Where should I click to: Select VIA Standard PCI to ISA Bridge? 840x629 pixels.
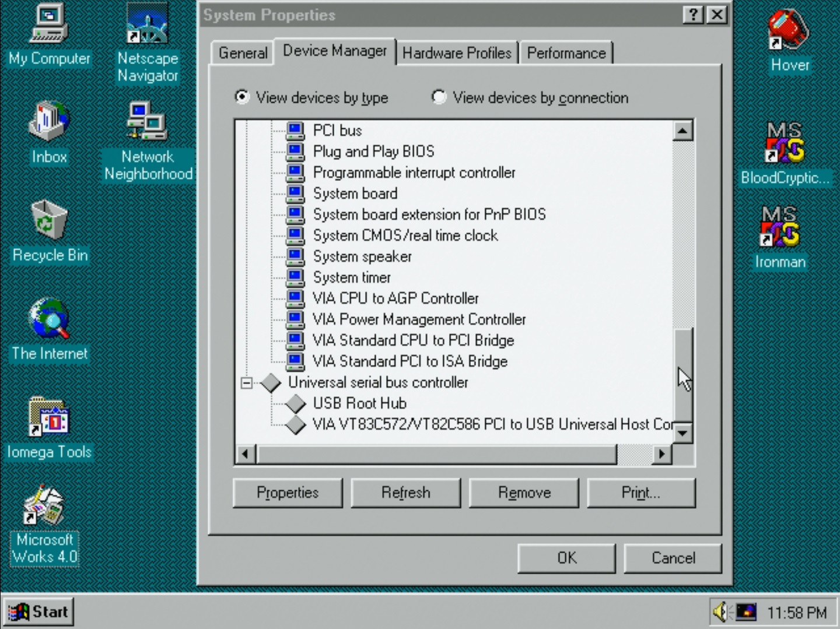point(409,361)
